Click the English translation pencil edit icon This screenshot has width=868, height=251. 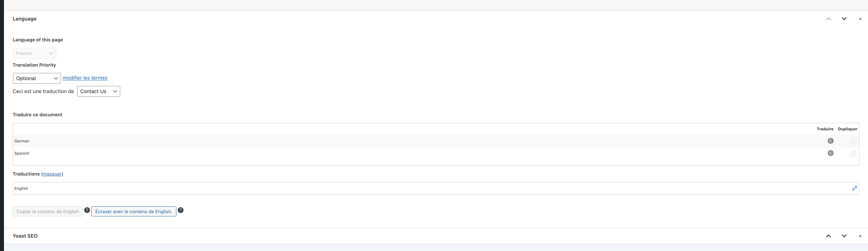click(x=854, y=188)
